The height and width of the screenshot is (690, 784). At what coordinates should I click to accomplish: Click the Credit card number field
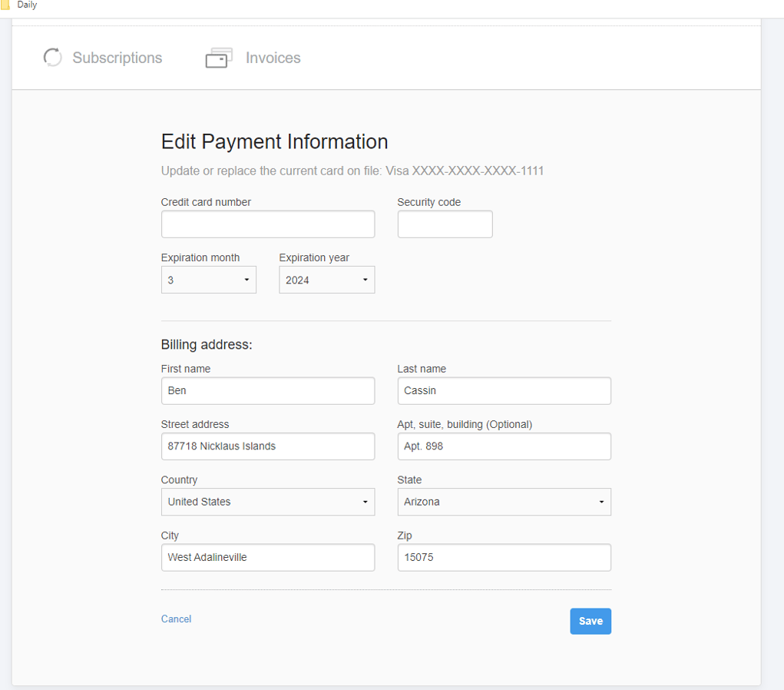pos(267,224)
